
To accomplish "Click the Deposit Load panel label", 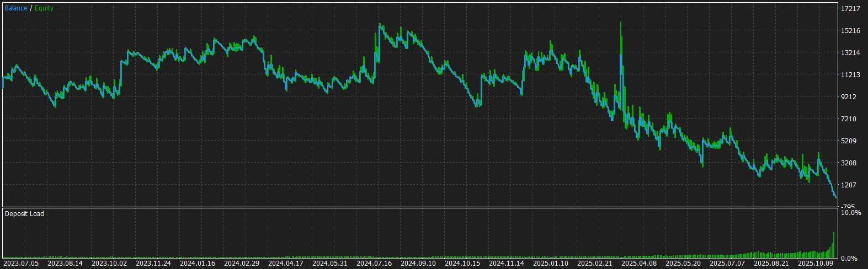I will click(24, 214).
